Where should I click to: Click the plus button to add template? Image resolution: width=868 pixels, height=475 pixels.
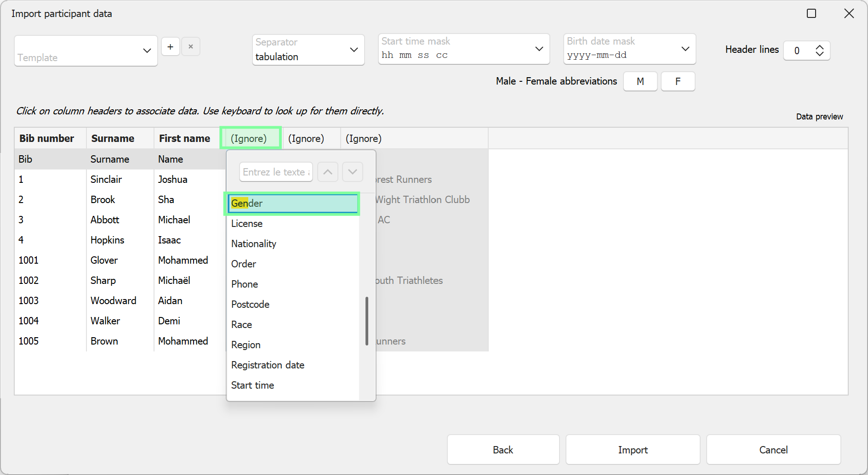pyautogui.click(x=170, y=47)
